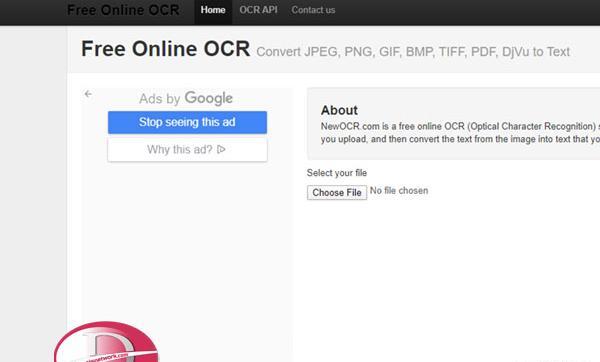Click the About section heading
Viewport: 600px width, 362px height.
point(339,110)
